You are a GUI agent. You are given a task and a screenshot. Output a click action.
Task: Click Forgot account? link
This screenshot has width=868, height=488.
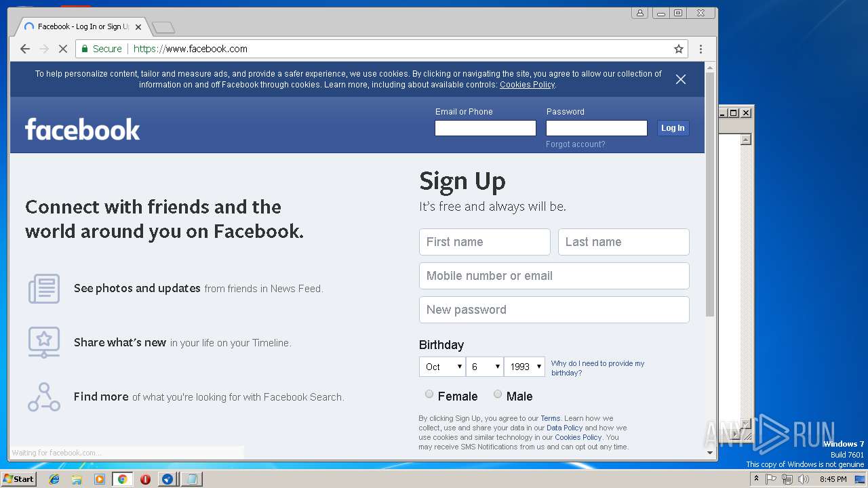point(576,144)
